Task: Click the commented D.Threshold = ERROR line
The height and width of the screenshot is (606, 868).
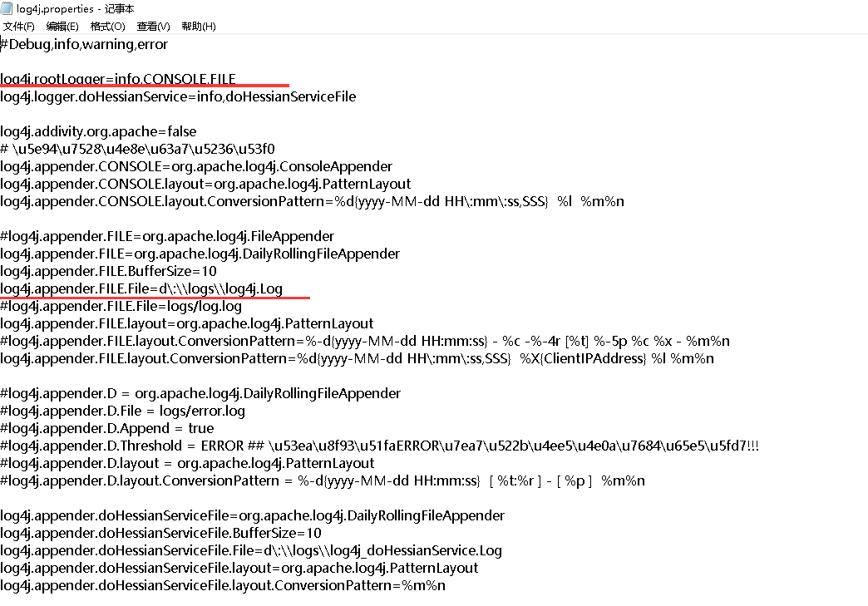Action: point(380,446)
